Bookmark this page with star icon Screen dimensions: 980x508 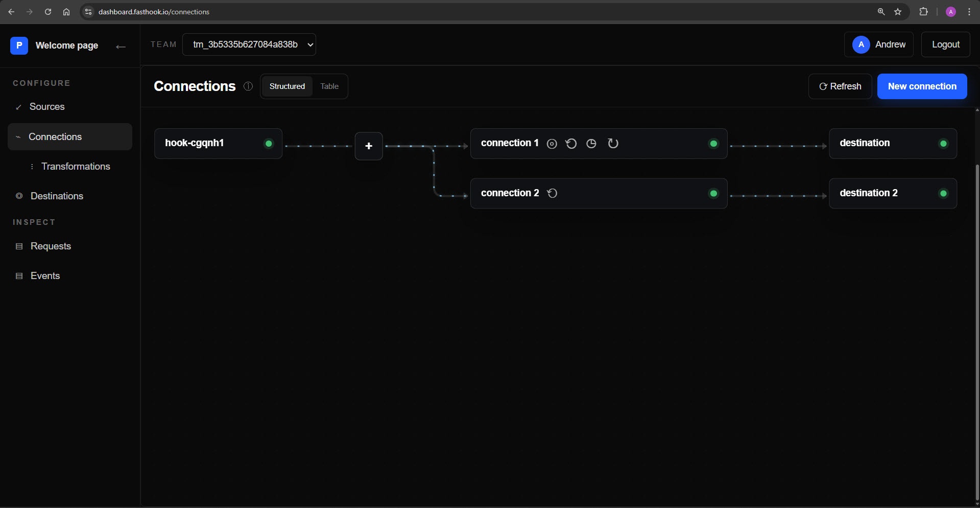(x=898, y=12)
